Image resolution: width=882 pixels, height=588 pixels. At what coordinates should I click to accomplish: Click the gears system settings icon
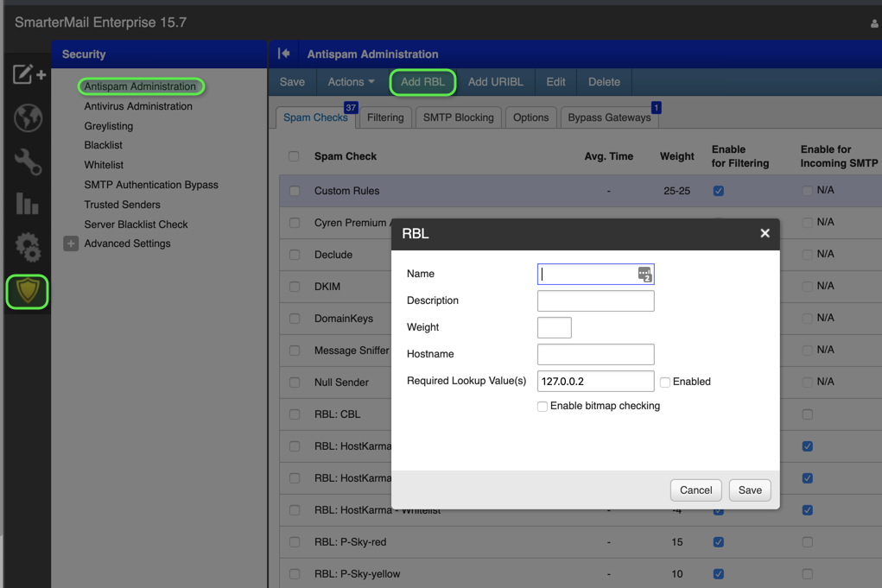click(28, 247)
